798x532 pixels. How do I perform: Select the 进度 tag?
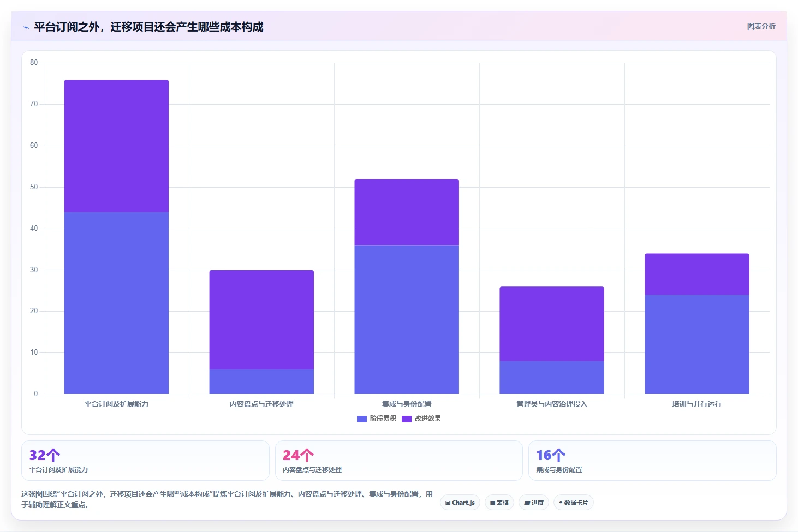tap(534, 503)
